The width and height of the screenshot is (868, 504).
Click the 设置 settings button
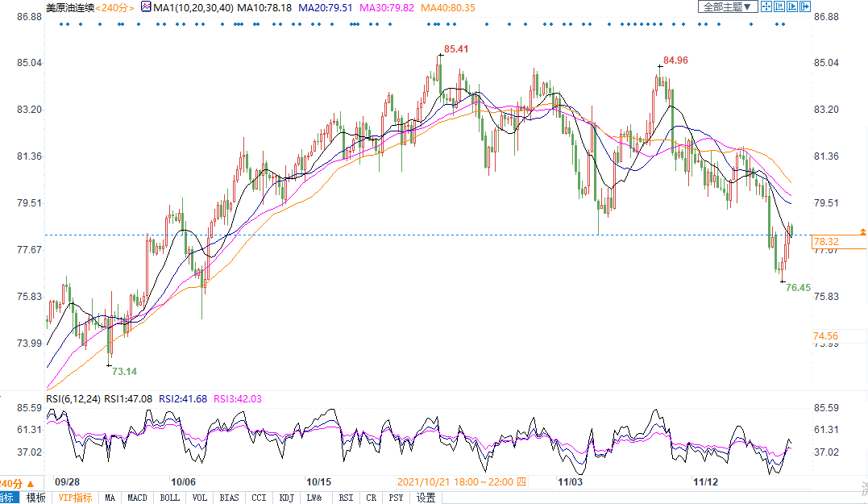coord(426,498)
